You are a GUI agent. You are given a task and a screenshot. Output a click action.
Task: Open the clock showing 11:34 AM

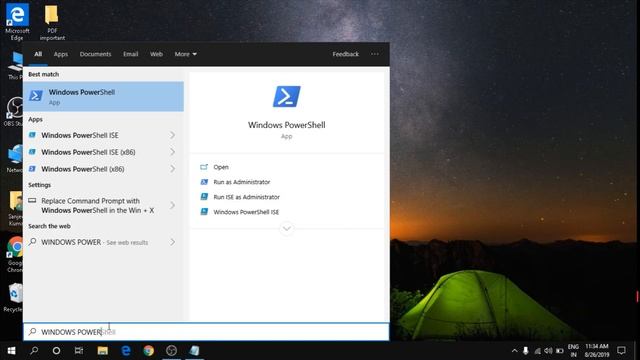point(597,351)
